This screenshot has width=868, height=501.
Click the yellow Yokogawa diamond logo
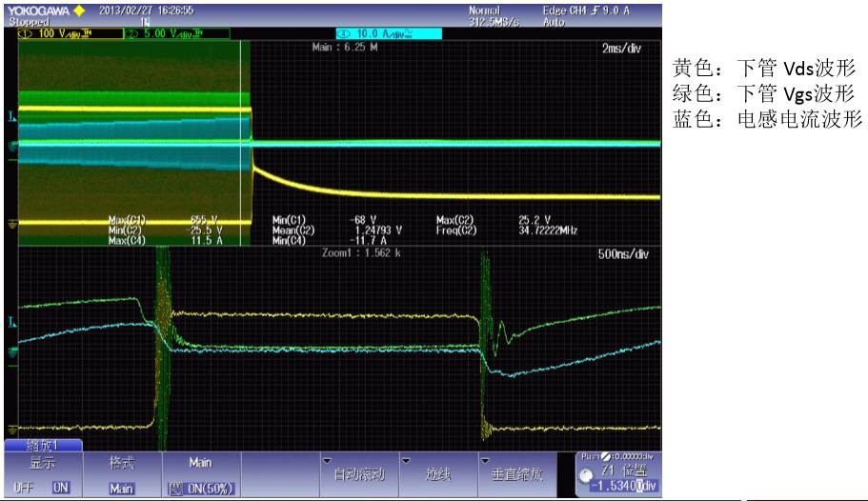78,10
